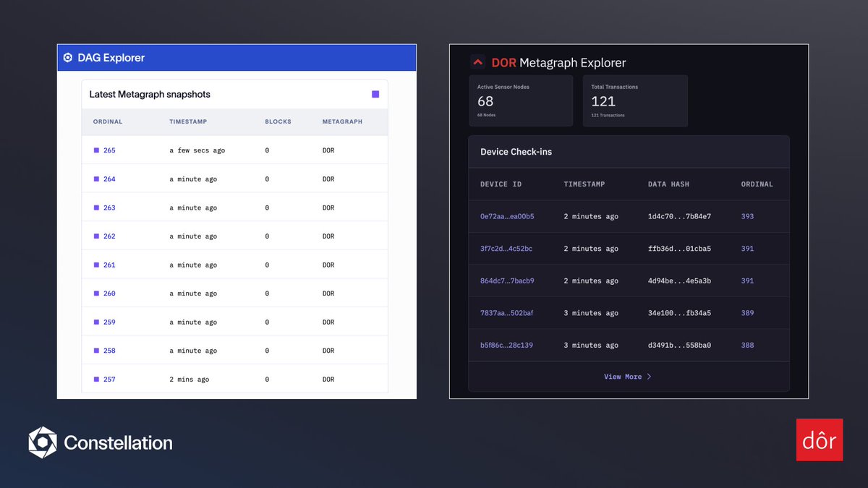Click the DAG Explorer logo icon
Viewport: 868px width, 488px height.
point(68,58)
